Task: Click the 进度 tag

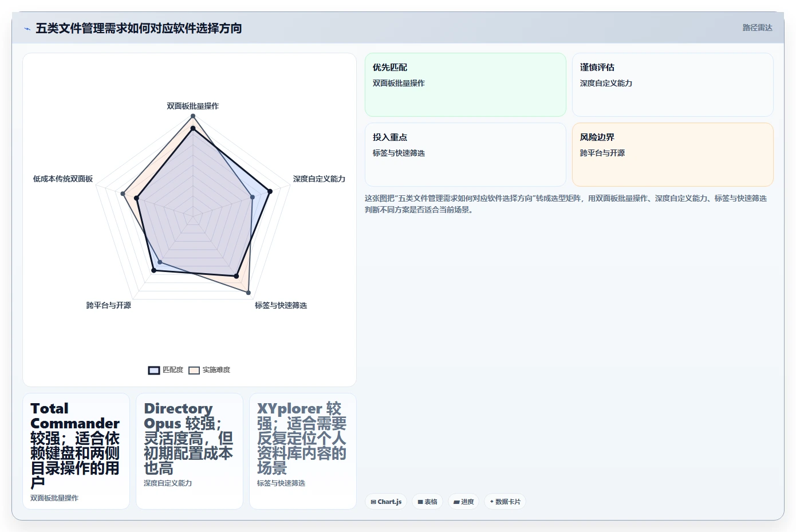Action: tap(463, 502)
